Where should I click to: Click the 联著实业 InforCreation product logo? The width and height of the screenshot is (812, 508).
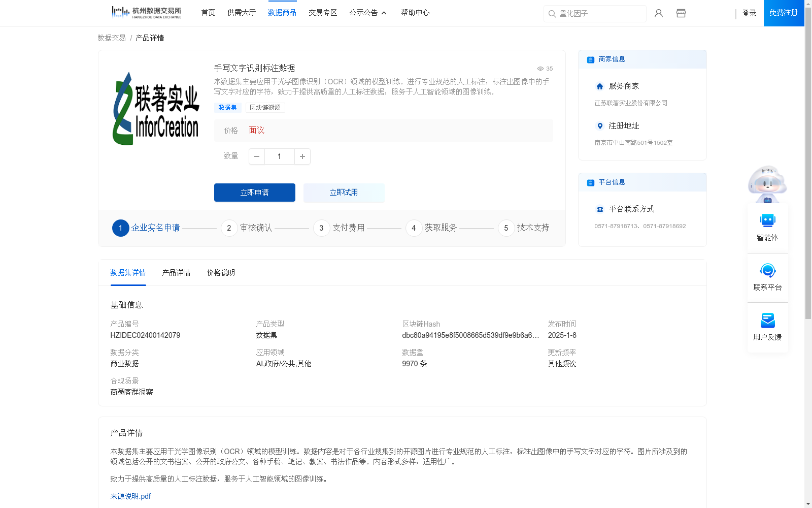(156, 108)
